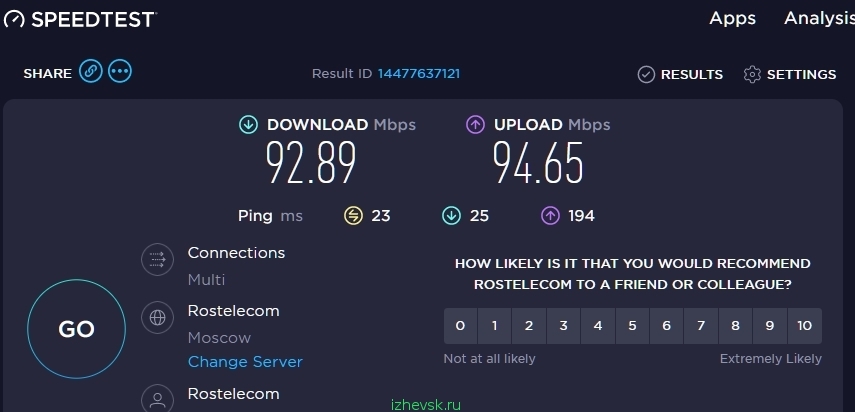This screenshot has width=855, height=412.
Task: Click the yellow idle ping icon
Action: click(x=353, y=216)
